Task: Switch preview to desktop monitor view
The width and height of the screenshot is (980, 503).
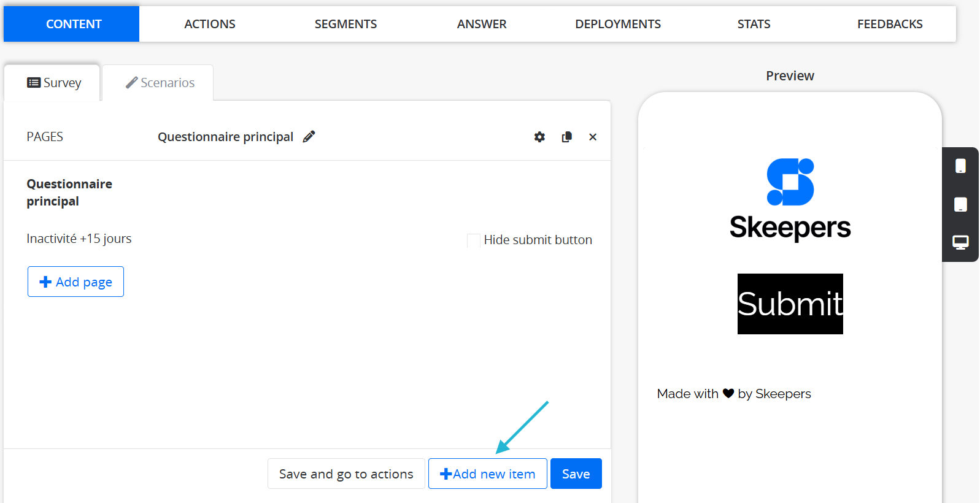Action: (960, 242)
